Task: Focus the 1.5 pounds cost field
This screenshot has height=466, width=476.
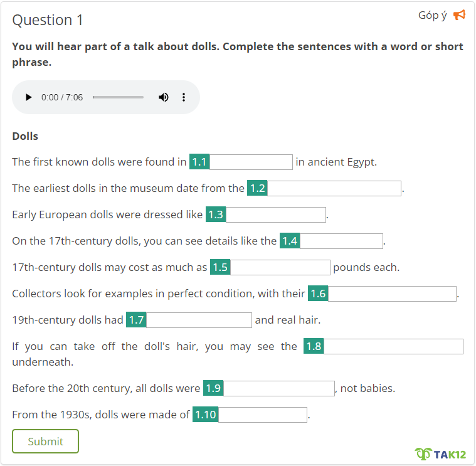Action: [280, 267]
